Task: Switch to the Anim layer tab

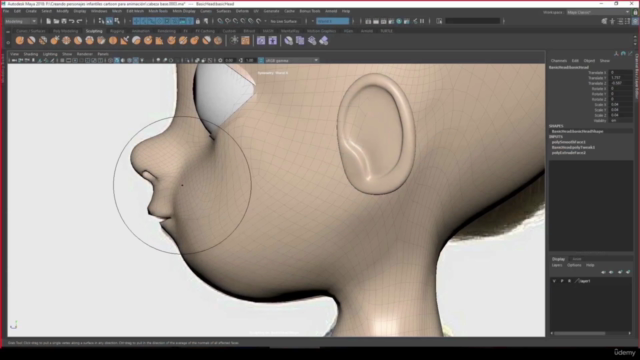Action: coord(577,259)
